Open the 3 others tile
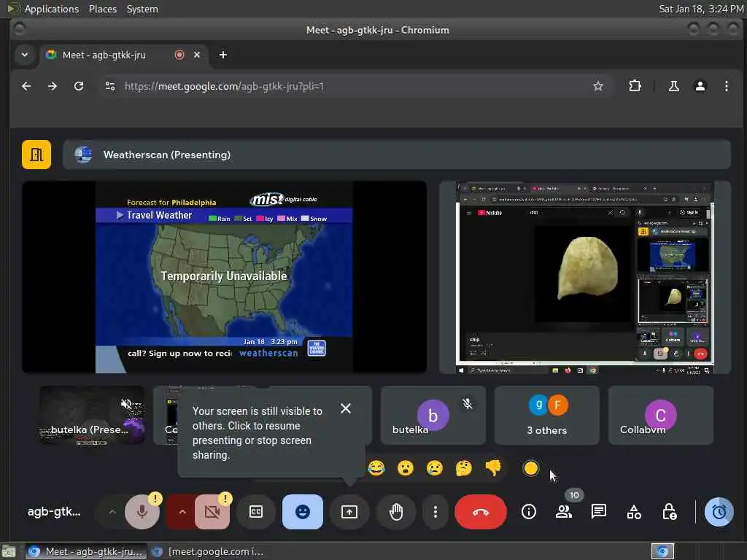 click(x=547, y=415)
